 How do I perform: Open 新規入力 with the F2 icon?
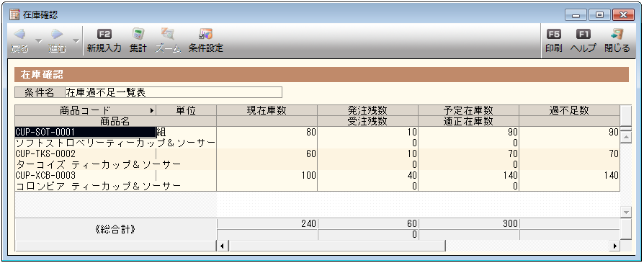pos(104,34)
